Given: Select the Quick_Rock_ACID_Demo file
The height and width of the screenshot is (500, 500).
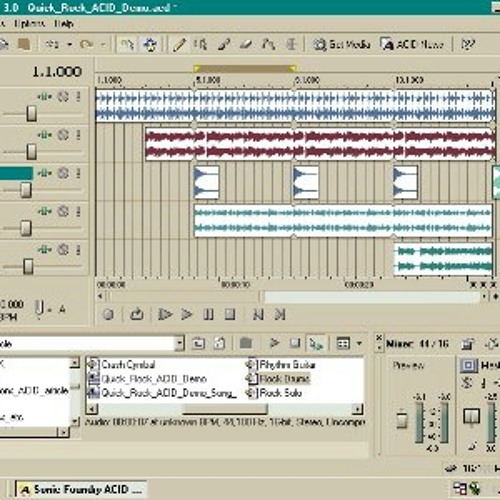Looking at the screenshot, I should click(147, 379).
